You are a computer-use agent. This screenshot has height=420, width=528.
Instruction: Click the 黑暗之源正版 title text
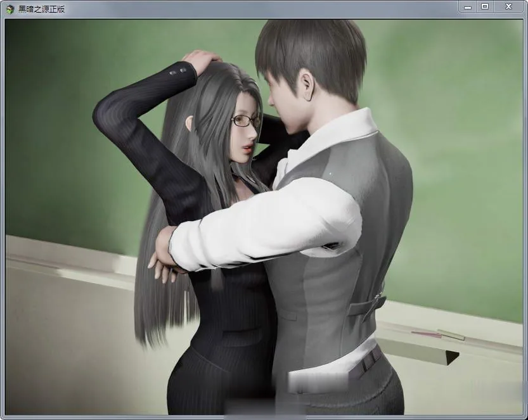(x=41, y=9)
